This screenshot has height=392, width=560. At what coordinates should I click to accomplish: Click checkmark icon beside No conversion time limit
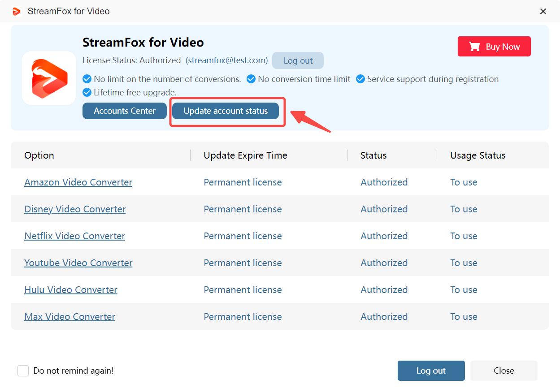point(251,79)
